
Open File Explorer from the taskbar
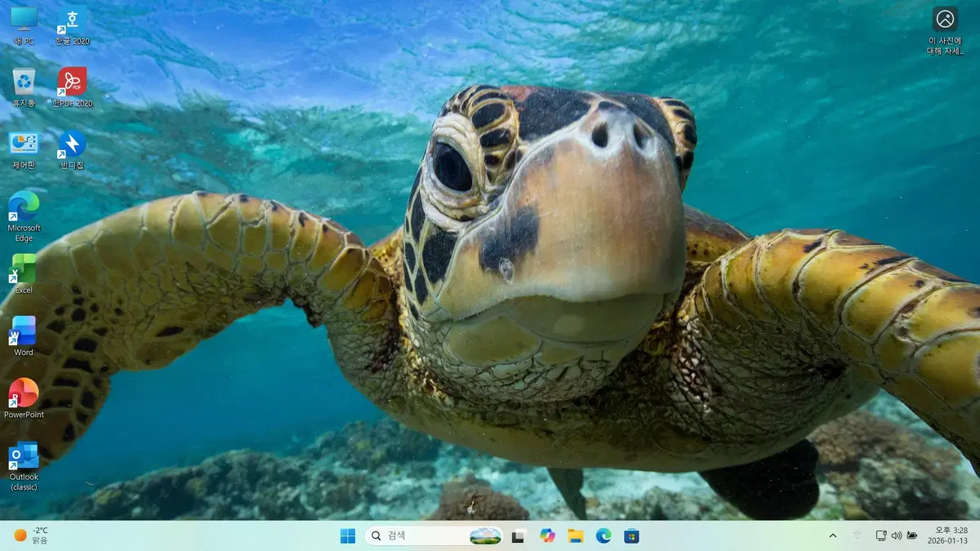coord(576,535)
